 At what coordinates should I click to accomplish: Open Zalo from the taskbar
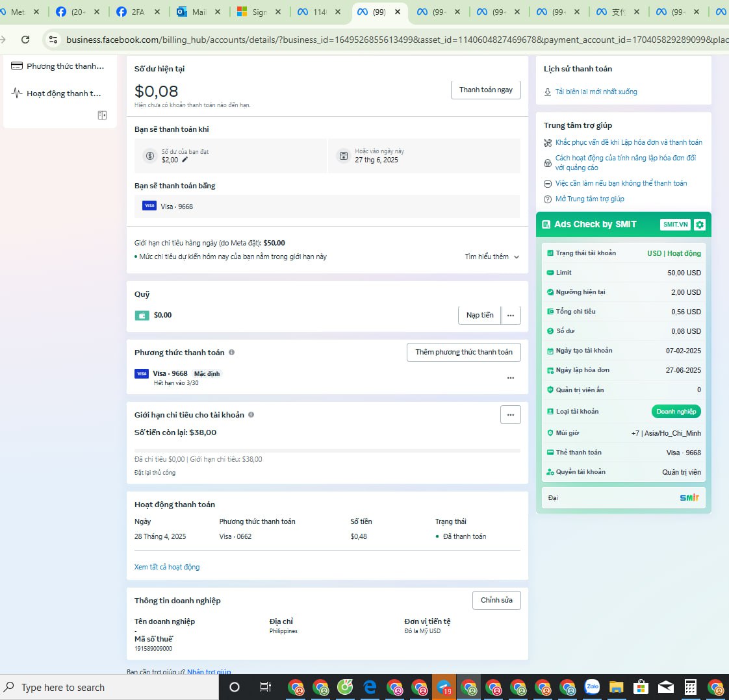point(593,687)
